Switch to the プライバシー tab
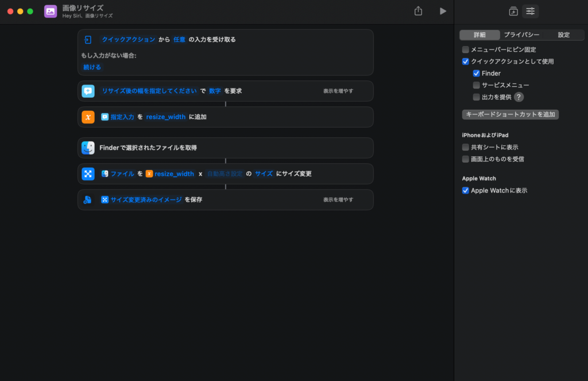 [521, 35]
